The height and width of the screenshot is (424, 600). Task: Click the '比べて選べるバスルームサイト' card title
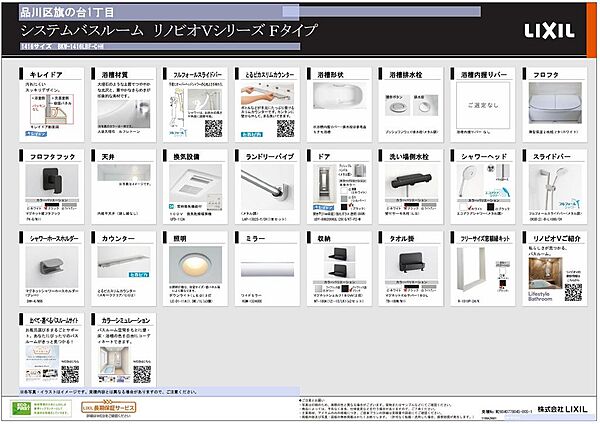54,320
